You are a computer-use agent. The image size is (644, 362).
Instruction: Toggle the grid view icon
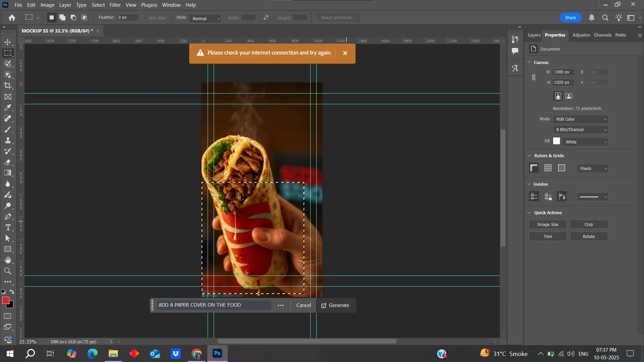(548, 168)
